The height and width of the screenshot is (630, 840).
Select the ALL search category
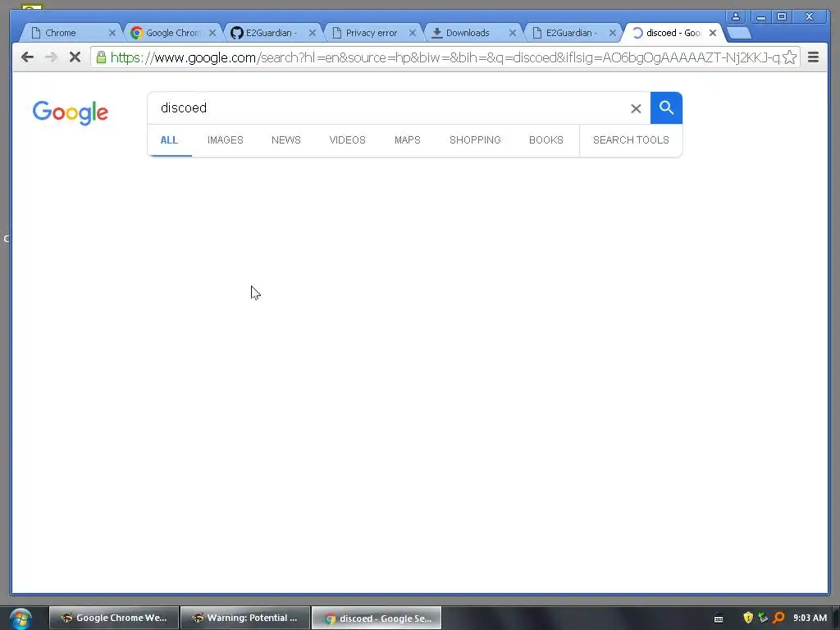pyautogui.click(x=169, y=139)
